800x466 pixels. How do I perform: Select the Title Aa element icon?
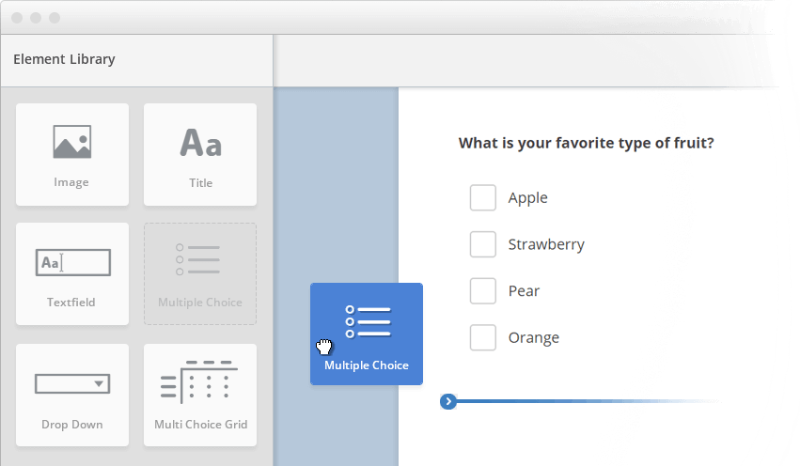tap(201, 142)
